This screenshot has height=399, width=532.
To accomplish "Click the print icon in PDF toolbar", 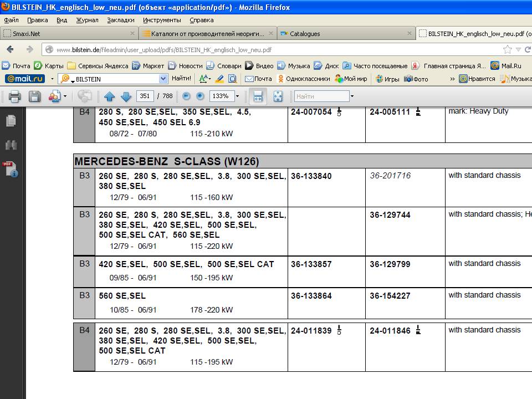I will (14, 96).
